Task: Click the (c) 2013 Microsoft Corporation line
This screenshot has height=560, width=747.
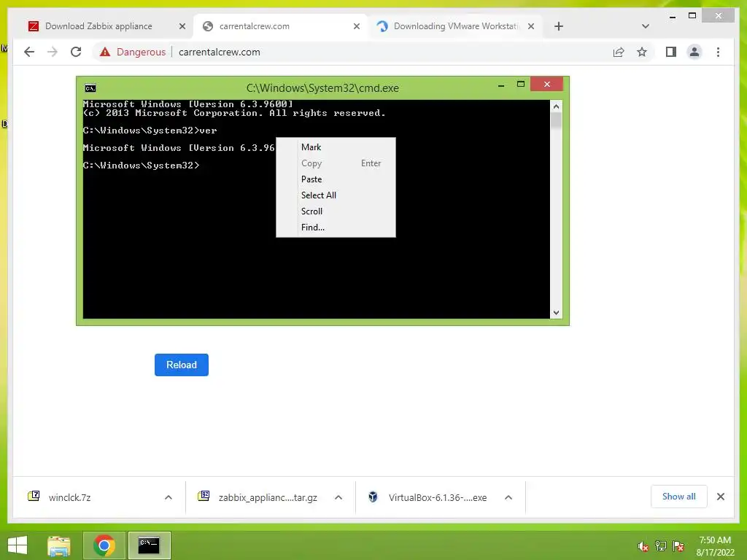Action: click(x=234, y=113)
